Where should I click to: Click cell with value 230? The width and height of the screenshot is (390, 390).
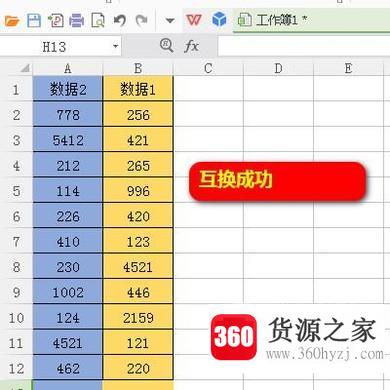click(68, 267)
